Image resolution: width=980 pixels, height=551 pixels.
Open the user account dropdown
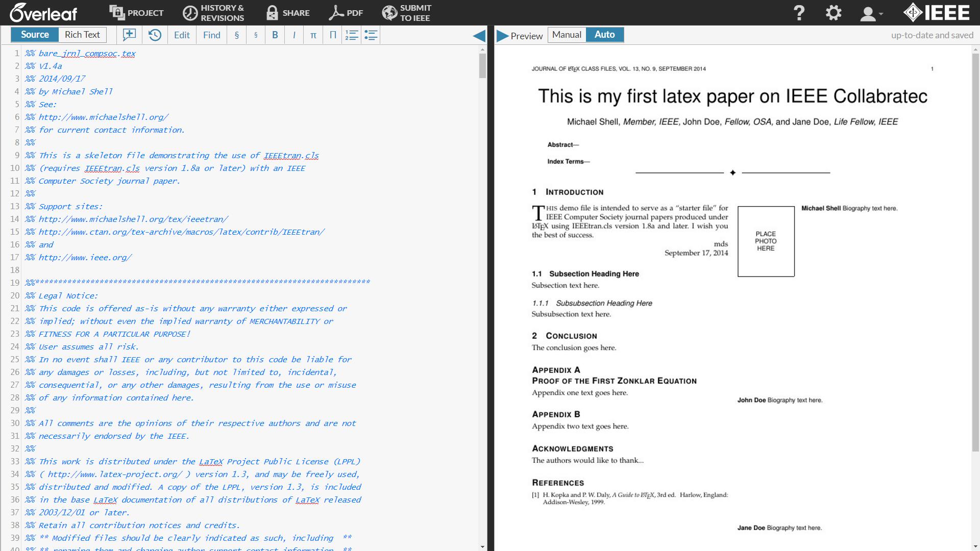point(871,13)
